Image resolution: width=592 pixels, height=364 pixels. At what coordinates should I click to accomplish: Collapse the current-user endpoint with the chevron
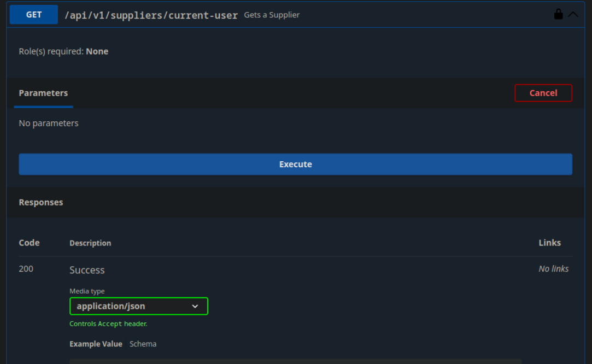573,15
